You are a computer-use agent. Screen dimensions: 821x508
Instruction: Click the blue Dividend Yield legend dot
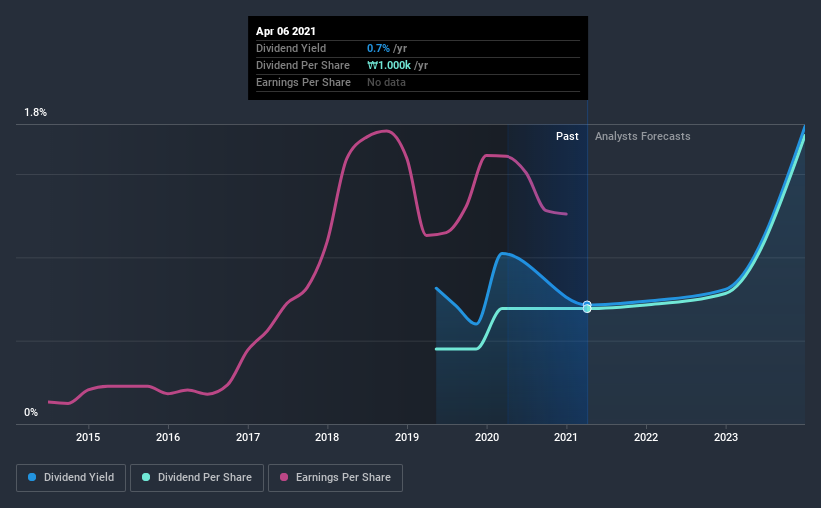point(32,477)
